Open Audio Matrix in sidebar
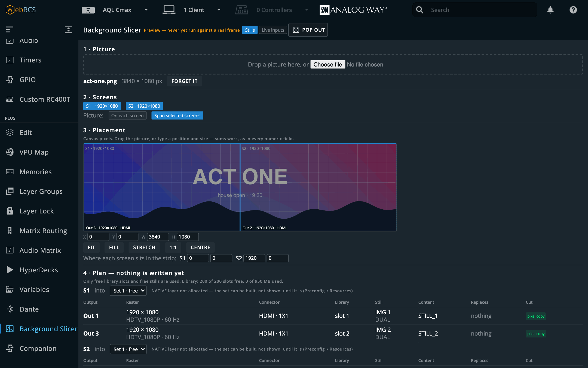Viewport: 588px width, 368px height. (x=39, y=250)
